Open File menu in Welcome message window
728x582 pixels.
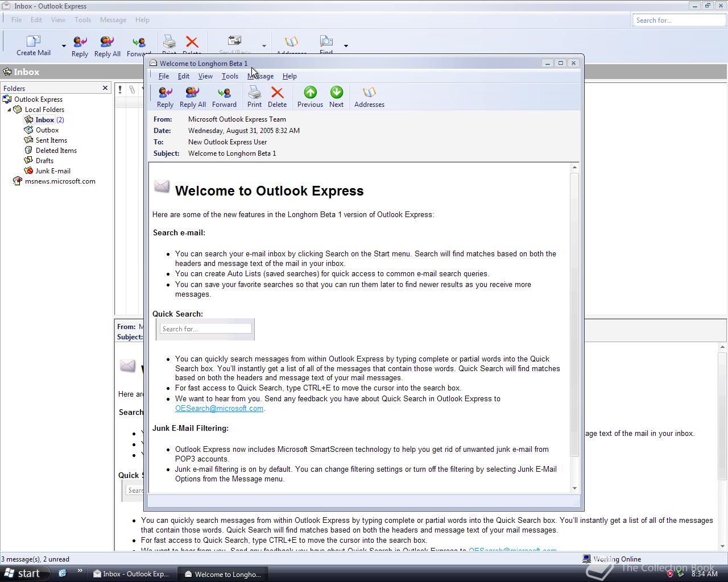click(164, 76)
